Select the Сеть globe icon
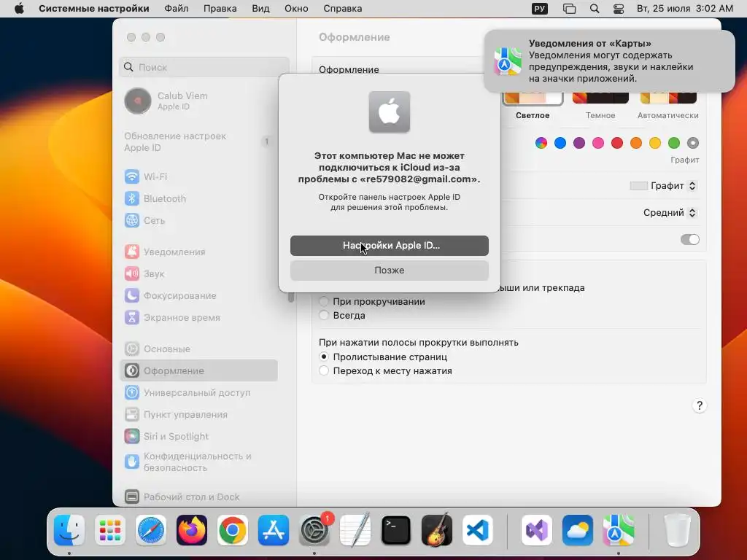747x560 pixels. coord(132,220)
